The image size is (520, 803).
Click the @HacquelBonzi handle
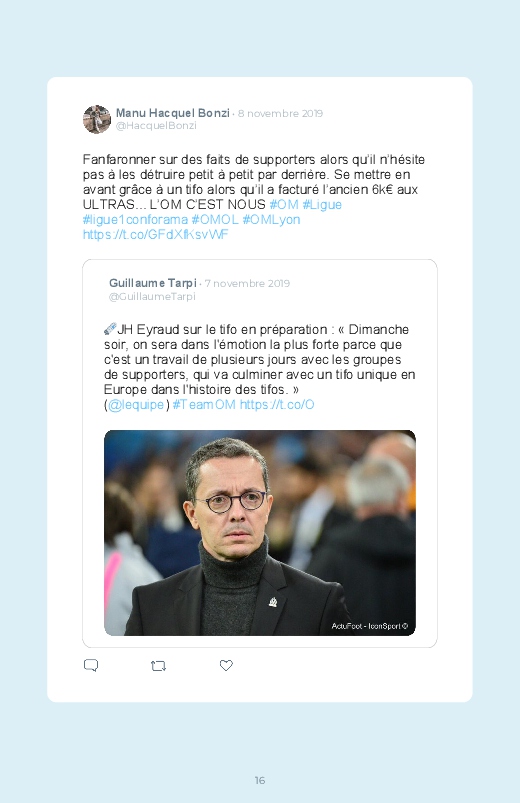coord(156,125)
